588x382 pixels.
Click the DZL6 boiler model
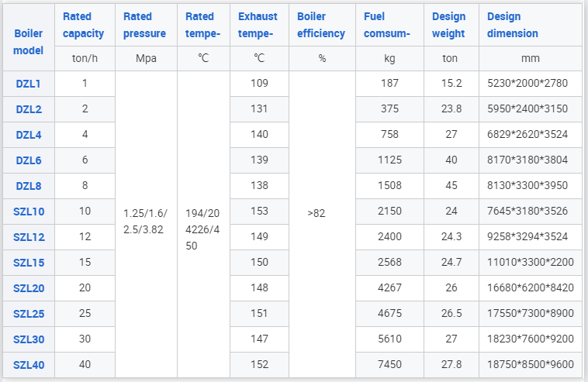[29, 160]
